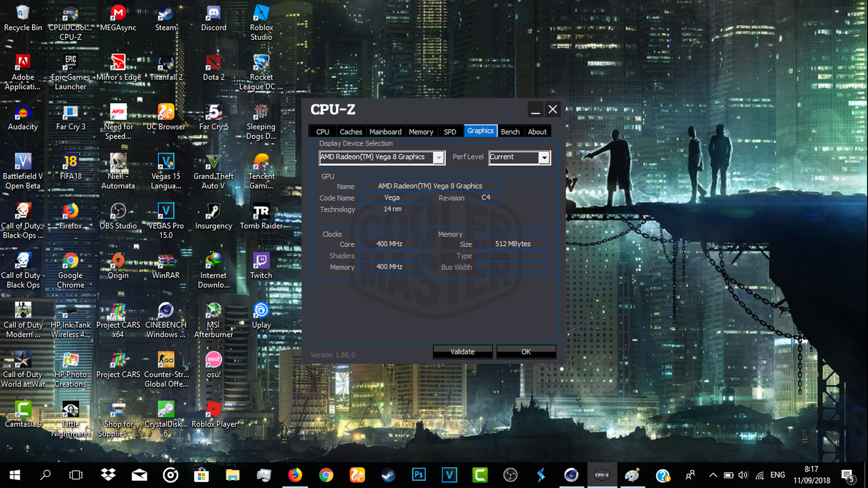This screenshot has height=488, width=868.
Task: Open the taskbar clock and date
Action: (811, 475)
